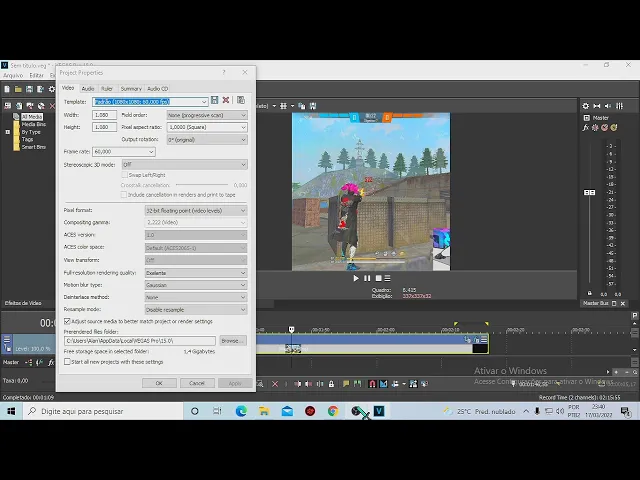Click the Browse button for prerendered folder
The image size is (640, 480).
pos(233,340)
